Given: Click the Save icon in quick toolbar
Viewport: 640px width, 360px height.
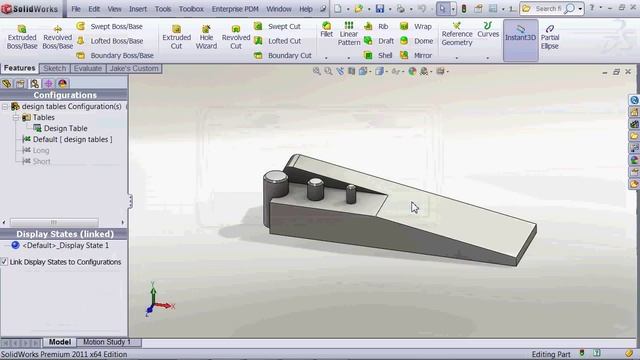Looking at the screenshot, I should click(x=380, y=9).
